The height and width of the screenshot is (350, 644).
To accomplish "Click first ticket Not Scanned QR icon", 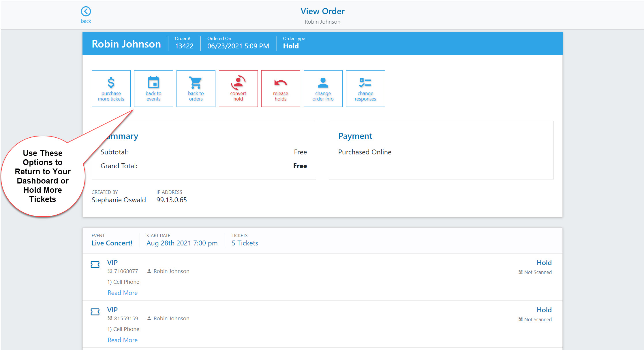I will click(520, 272).
